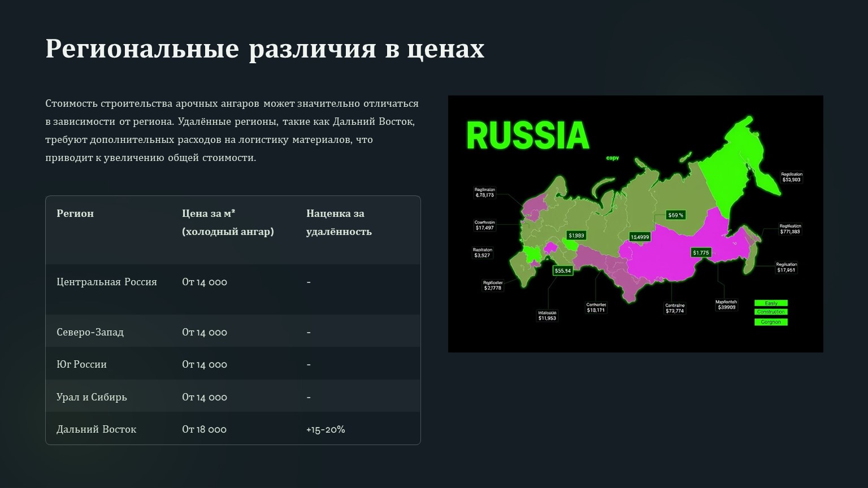Select the "Цена за м² (холодный ангар)" header
Viewport: 868px width, 488px height.
pyautogui.click(x=228, y=223)
